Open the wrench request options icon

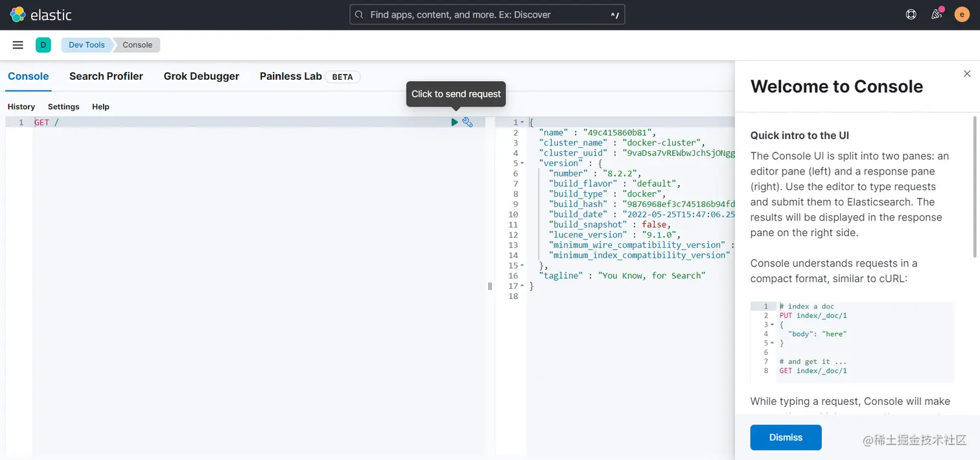(x=467, y=122)
